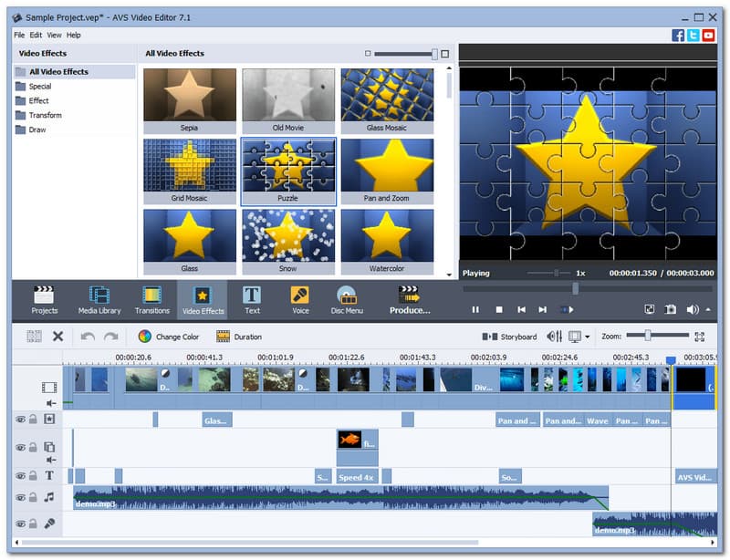730x560 pixels.
Task: Lock the voice recording track
Action: click(33, 524)
